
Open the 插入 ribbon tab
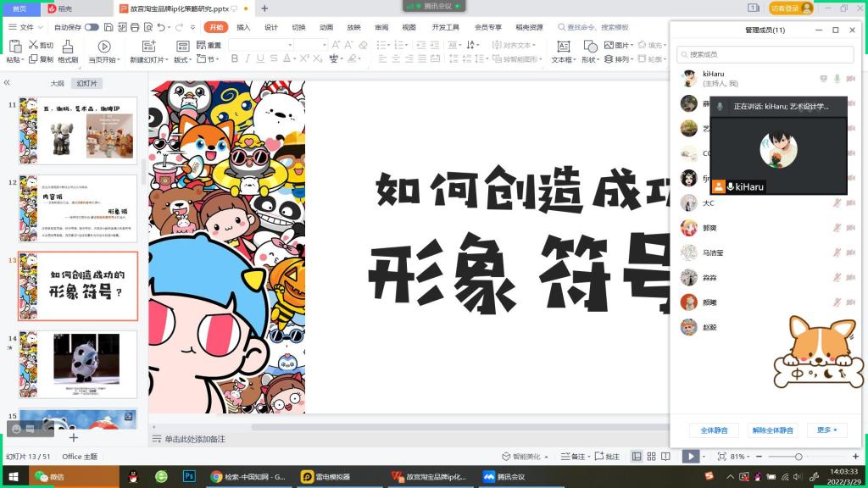(243, 27)
